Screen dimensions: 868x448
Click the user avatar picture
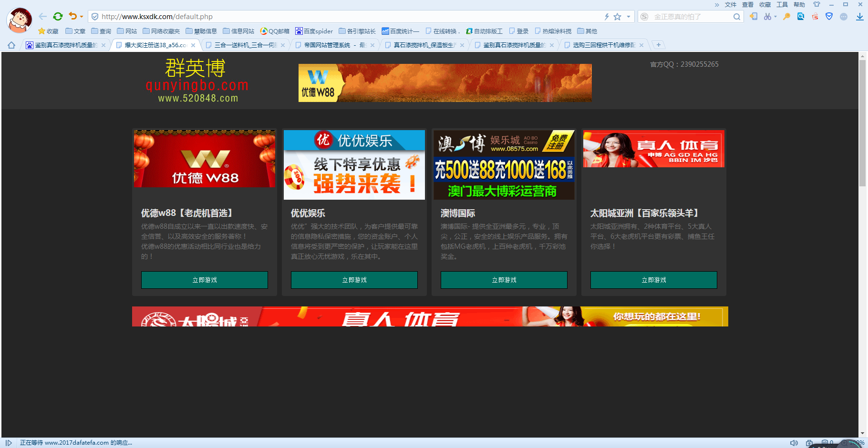[19, 20]
